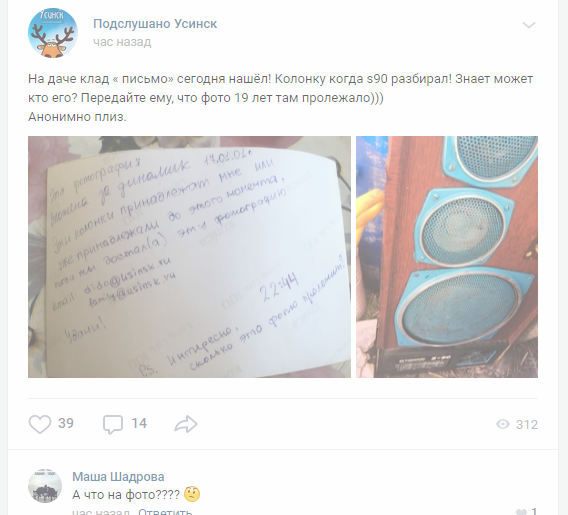Image resolution: width=568 pixels, height=515 pixels.
Task: Click Ответить under Маша's comment
Action: click(165, 511)
